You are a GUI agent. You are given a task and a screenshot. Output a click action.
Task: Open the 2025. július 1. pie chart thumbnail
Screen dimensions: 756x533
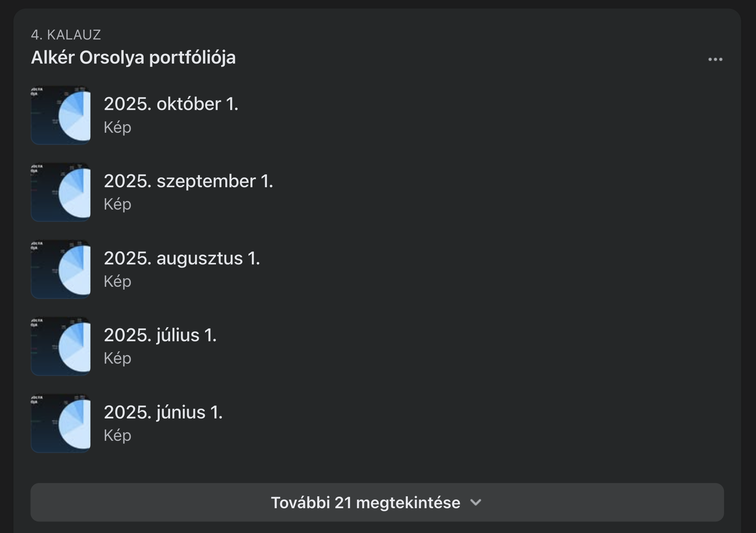tap(61, 346)
